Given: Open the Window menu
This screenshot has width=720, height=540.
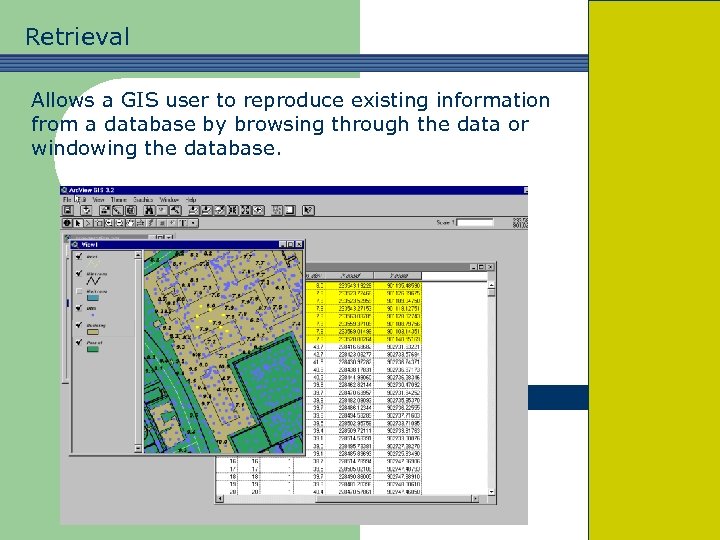Looking at the screenshot, I should (x=169, y=200).
